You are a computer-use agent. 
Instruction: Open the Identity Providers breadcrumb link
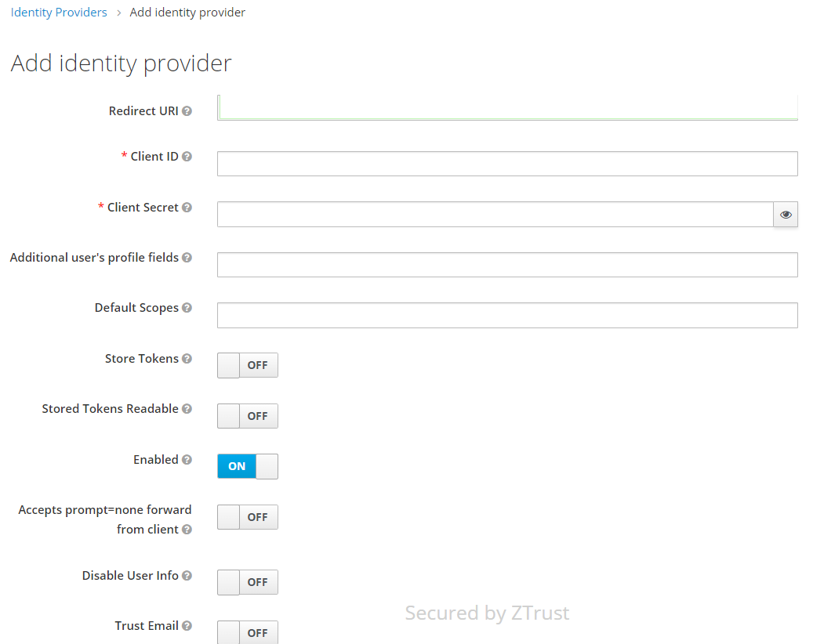(x=59, y=13)
